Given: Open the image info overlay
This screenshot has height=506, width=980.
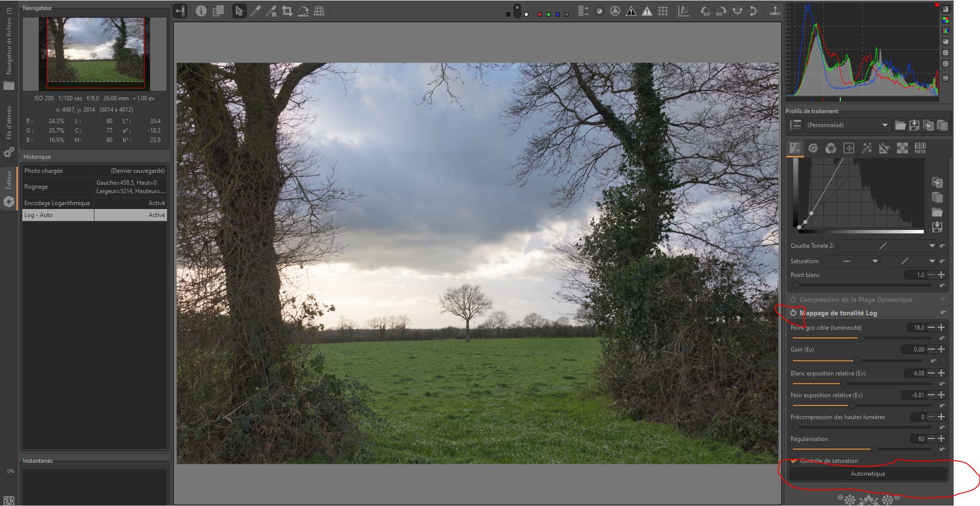Looking at the screenshot, I should coord(201,11).
